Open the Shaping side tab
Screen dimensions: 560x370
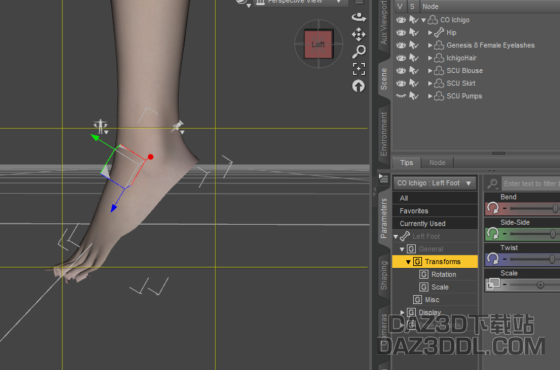click(384, 275)
